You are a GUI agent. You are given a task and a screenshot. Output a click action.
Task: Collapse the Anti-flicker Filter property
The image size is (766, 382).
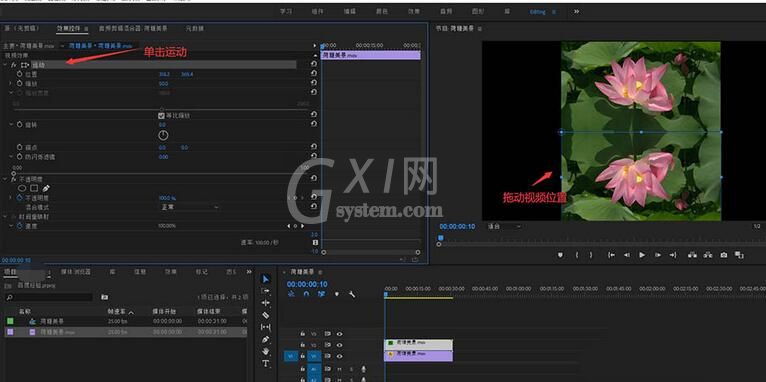click(x=11, y=157)
